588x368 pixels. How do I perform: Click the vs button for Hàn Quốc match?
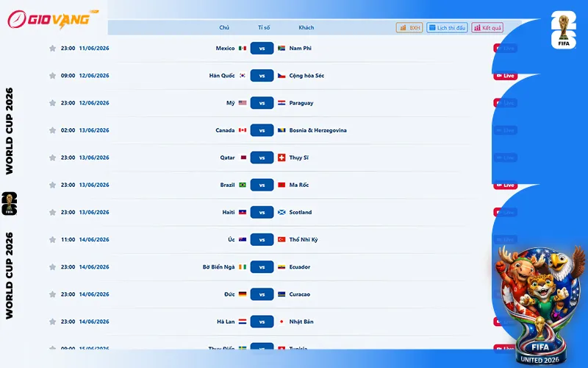coord(262,76)
